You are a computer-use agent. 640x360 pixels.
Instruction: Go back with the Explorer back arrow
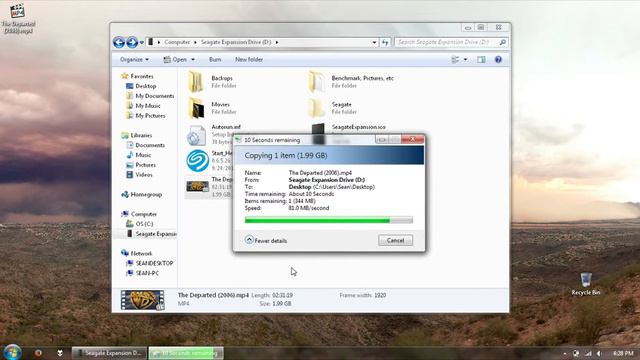(x=119, y=42)
